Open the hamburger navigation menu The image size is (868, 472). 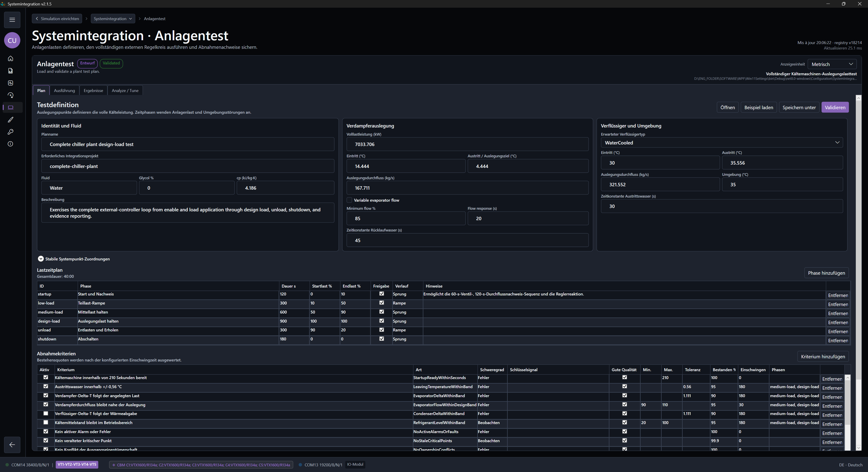12,19
